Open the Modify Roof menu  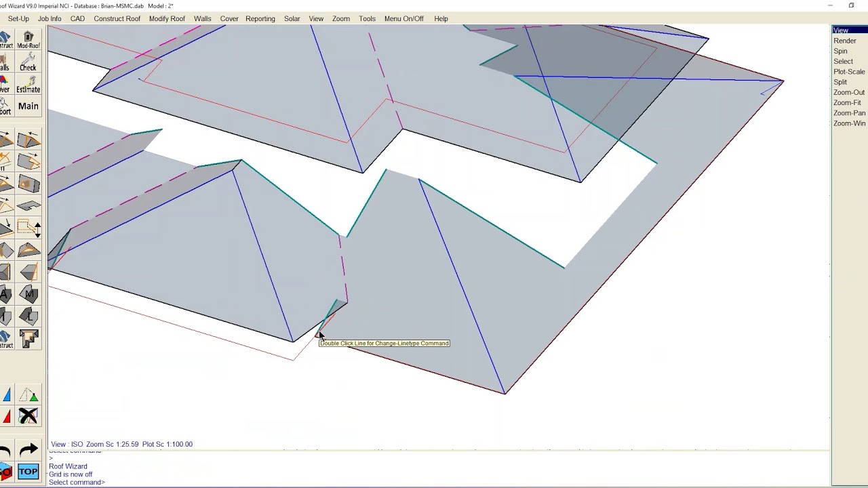pos(167,18)
